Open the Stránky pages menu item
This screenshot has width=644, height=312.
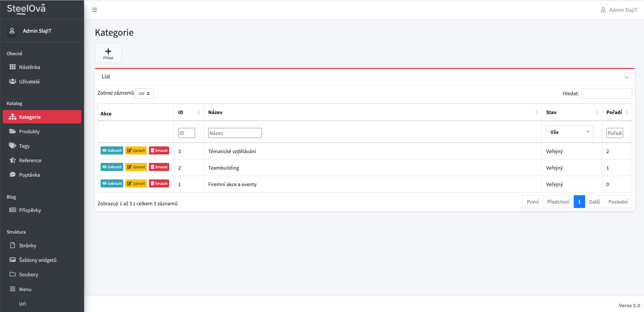[x=28, y=245]
